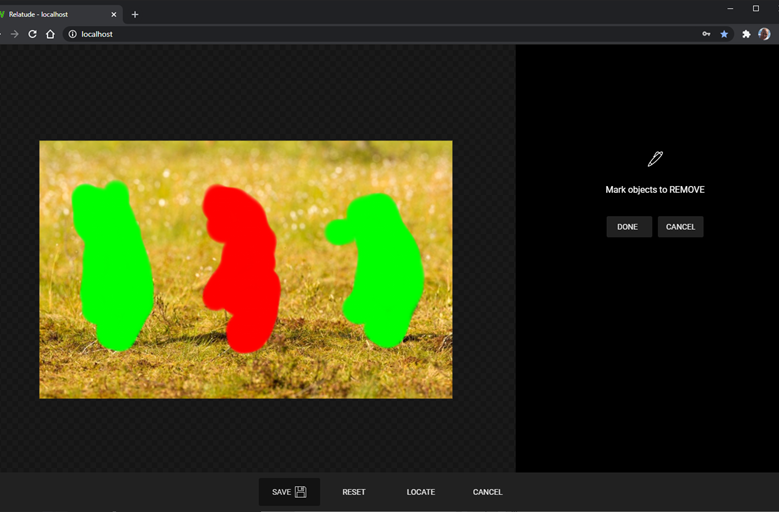
Task: Click the red marked object in image
Action: (x=242, y=269)
